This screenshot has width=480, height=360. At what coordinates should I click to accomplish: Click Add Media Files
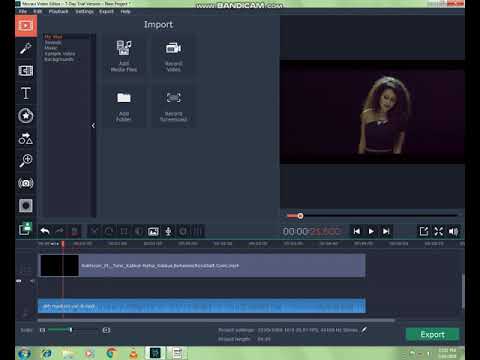124,56
